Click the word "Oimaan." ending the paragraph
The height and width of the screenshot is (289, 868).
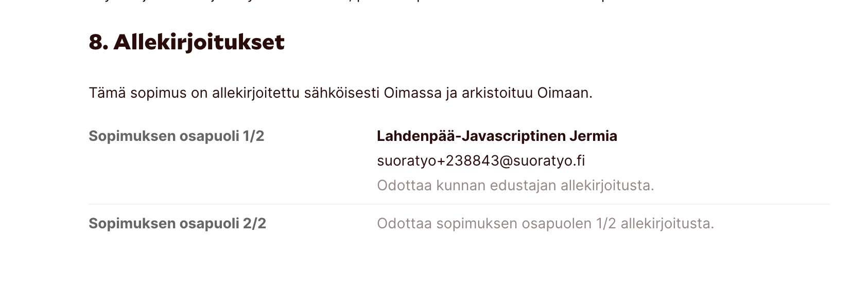click(x=565, y=93)
